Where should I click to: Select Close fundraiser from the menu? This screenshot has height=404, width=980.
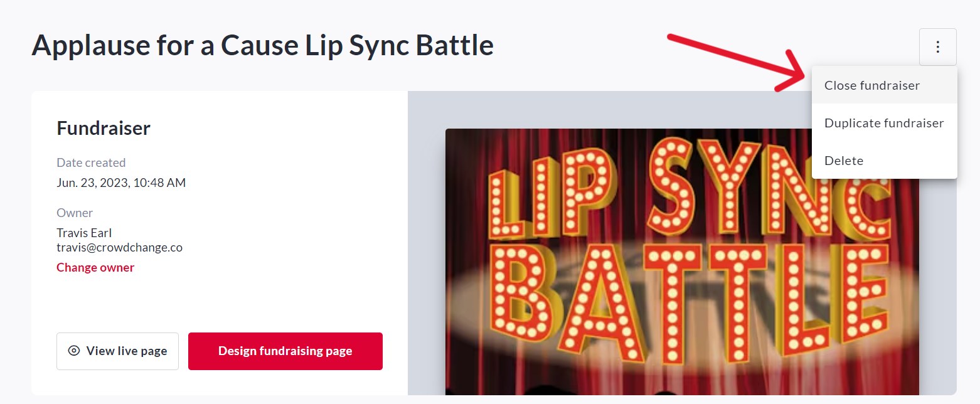(x=871, y=85)
